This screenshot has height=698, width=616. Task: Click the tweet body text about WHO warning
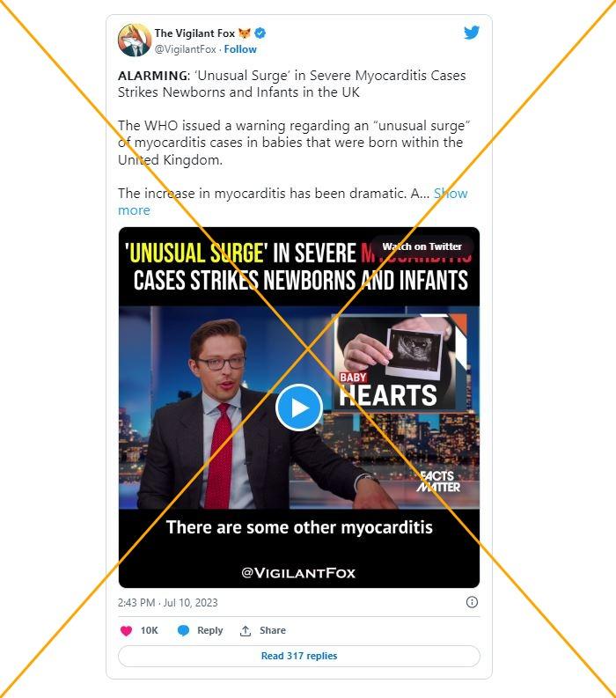294,143
